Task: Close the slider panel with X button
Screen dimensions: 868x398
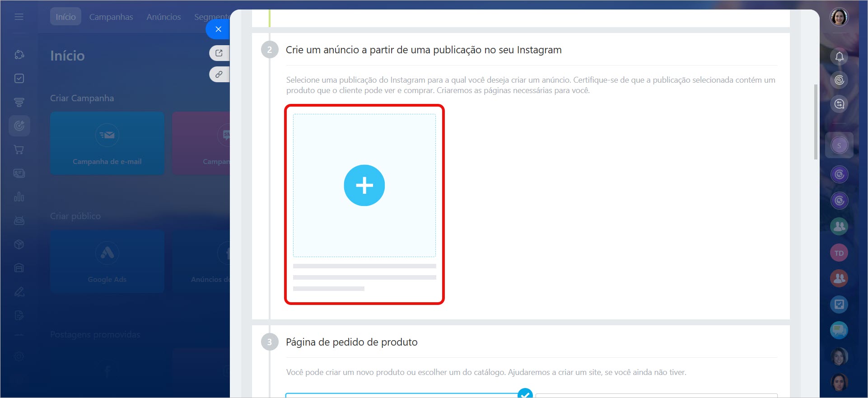Action: (x=218, y=29)
